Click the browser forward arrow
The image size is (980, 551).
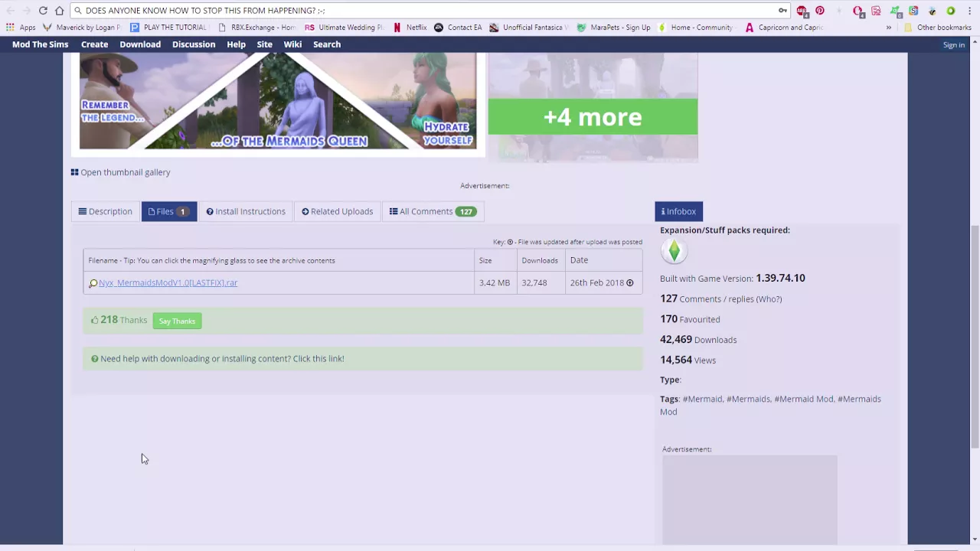pyautogui.click(x=26, y=11)
